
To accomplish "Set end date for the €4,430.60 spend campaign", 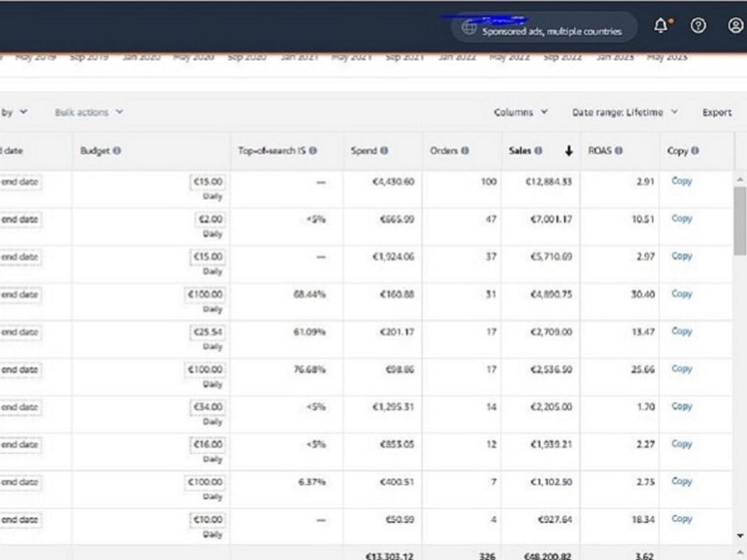I will click(20, 182).
